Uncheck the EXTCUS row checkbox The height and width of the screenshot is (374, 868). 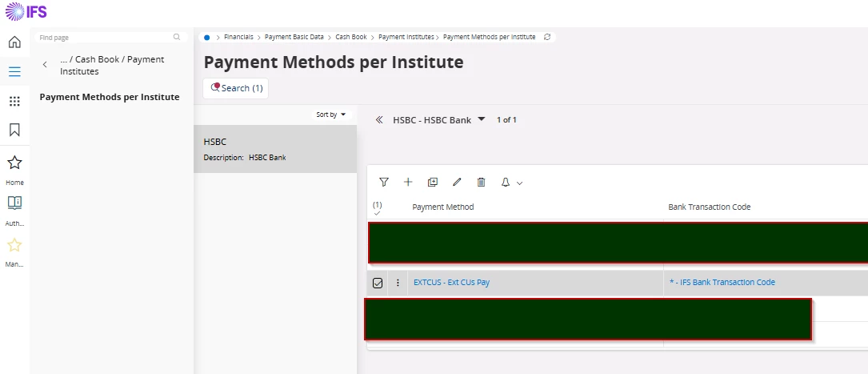(378, 283)
